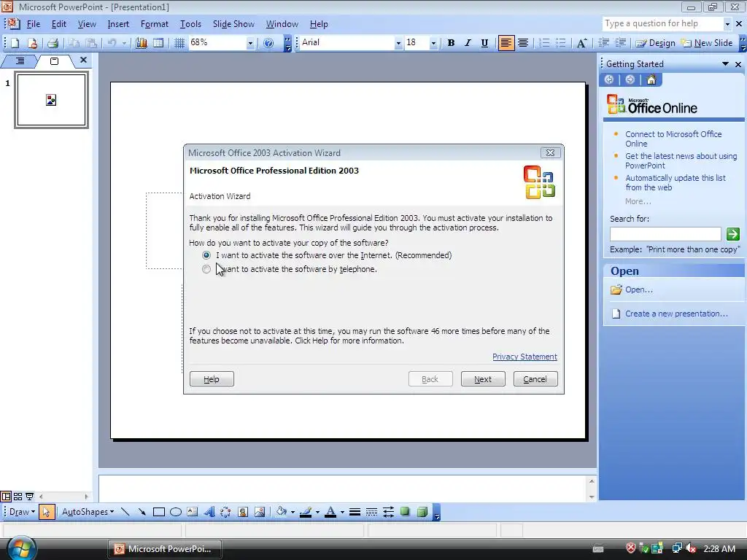Select the Line drawing tool
747x560 pixels.
(x=125, y=512)
